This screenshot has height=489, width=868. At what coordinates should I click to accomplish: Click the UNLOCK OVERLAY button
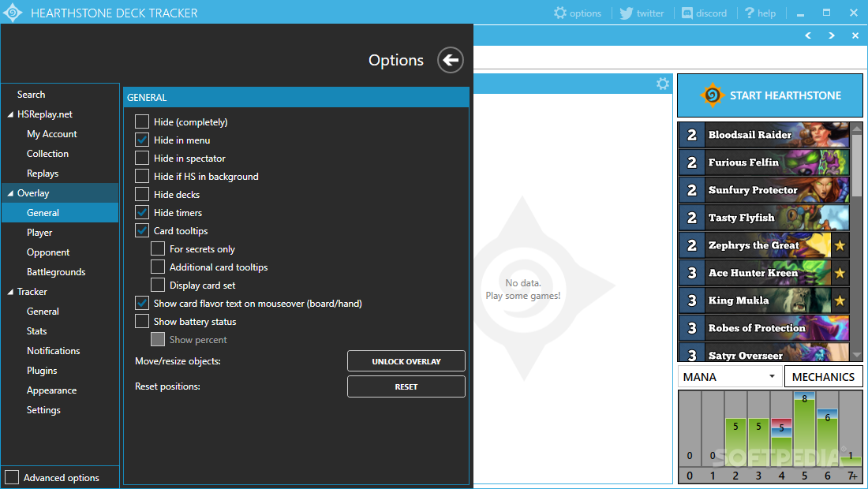(x=406, y=361)
